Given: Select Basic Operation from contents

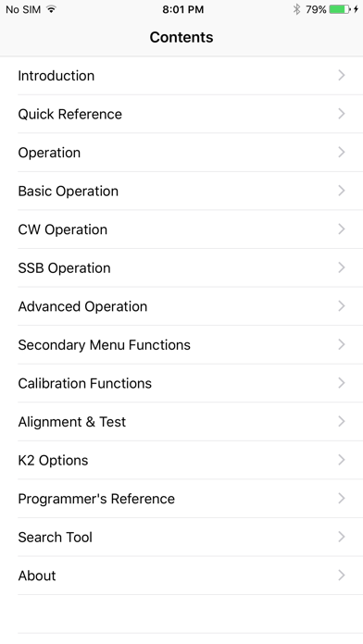Looking at the screenshot, I should pyautogui.click(x=181, y=191).
